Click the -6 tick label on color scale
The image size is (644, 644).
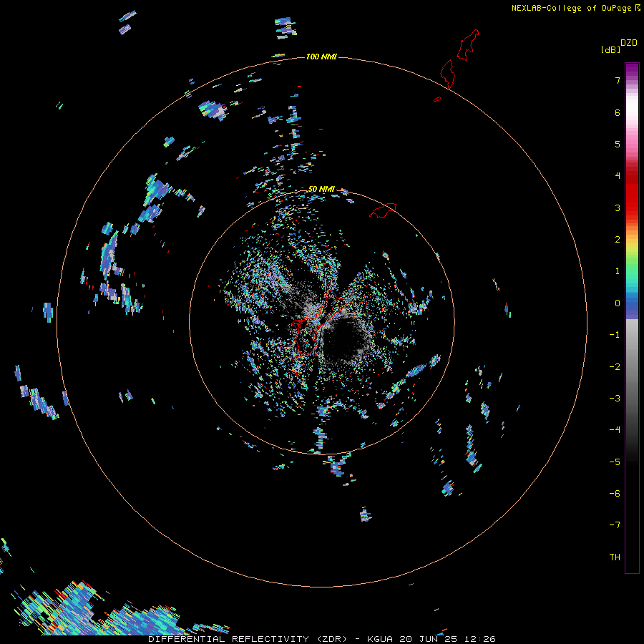(615, 494)
